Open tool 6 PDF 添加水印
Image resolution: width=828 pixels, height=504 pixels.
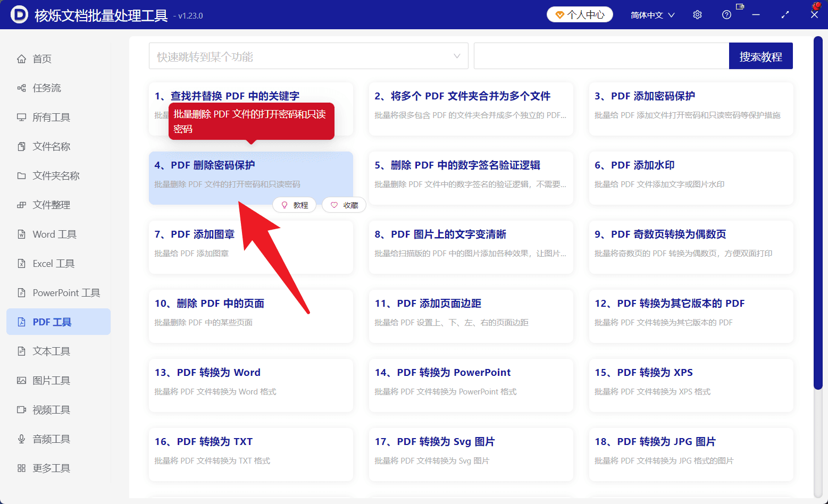click(x=691, y=178)
